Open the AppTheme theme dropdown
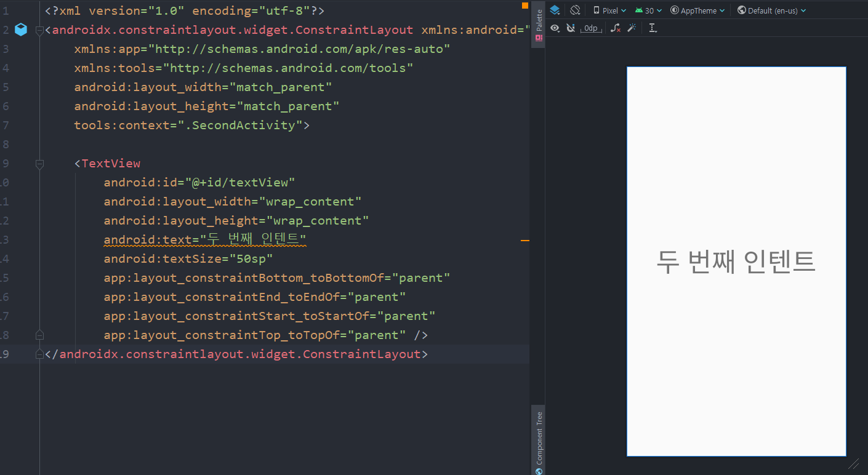 click(698, 10)
